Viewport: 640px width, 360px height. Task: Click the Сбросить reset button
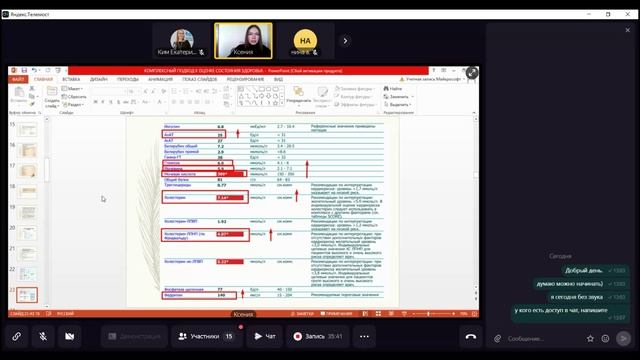(x=74, y=97)
